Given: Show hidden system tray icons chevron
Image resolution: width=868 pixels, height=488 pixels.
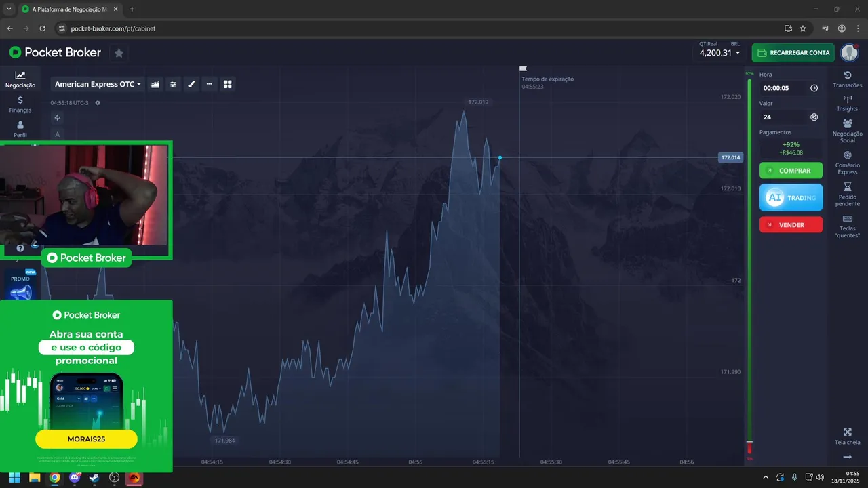Looking at the screenshot, I should click(766, 476).
